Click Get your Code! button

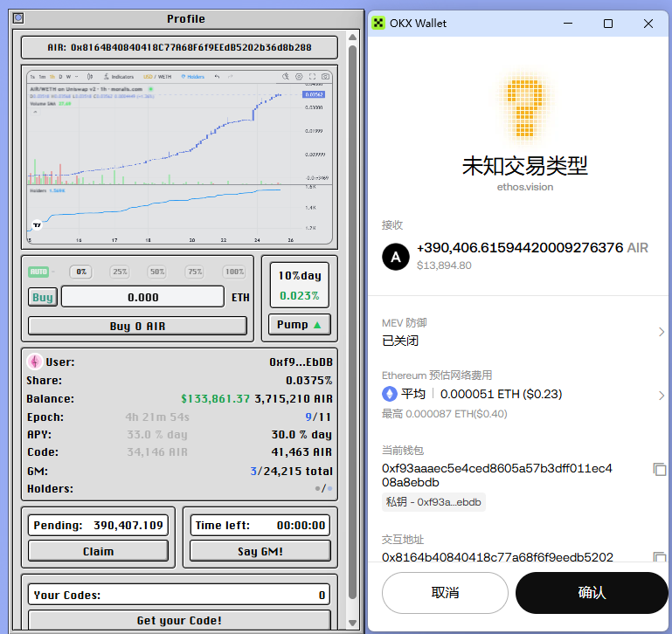tap(179, 620)
